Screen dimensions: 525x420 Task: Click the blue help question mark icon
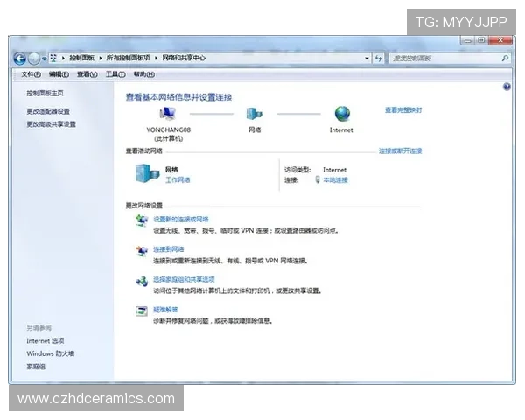(507, 87)
